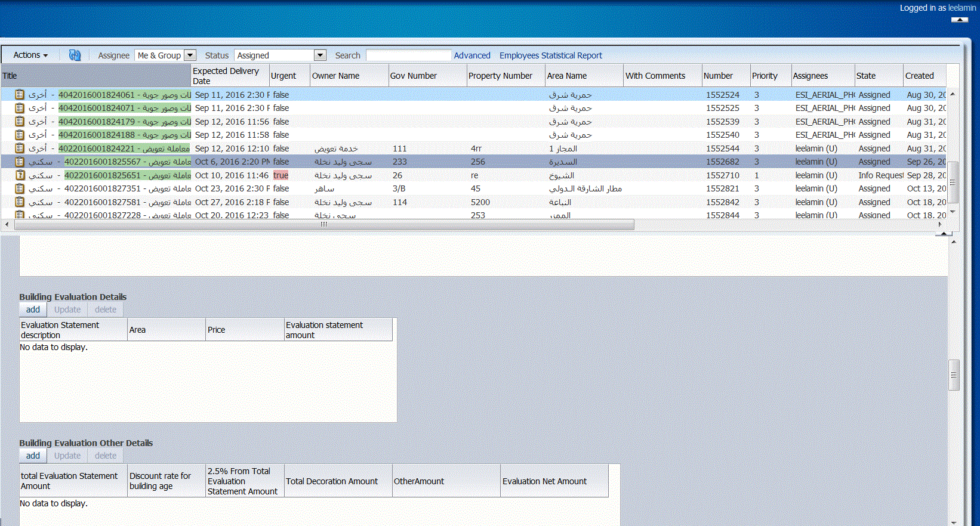
Task: Click delete under Building Evaluation Details
Action: (106, 310)
